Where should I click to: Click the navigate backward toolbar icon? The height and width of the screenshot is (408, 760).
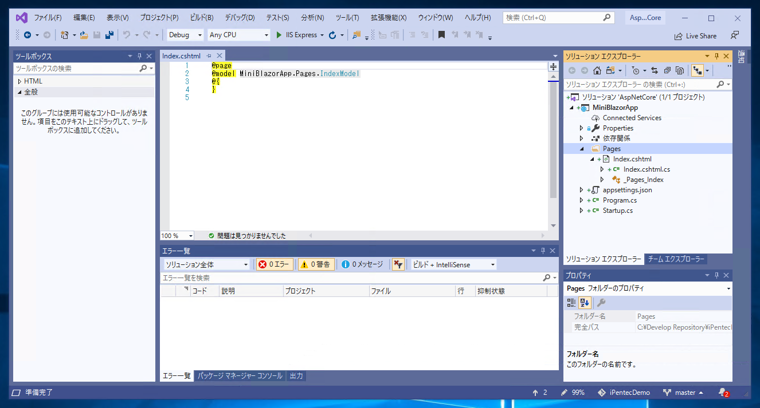click(x=28, y=35)
